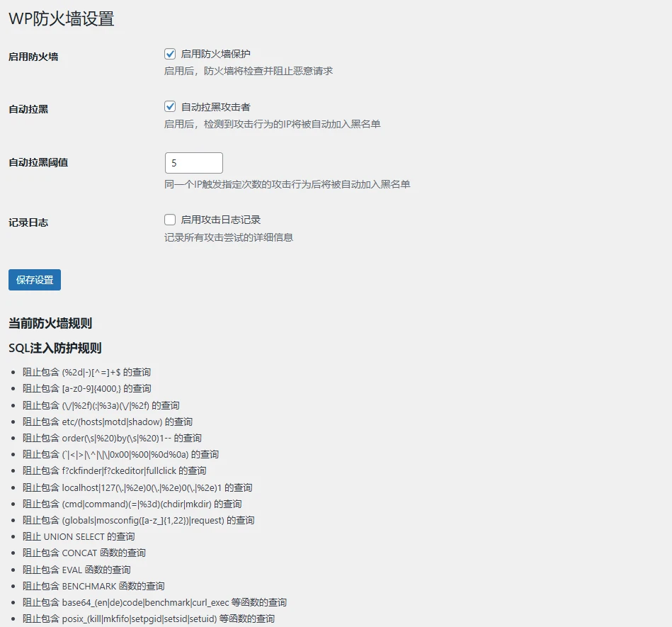
Task: Click the localhost|127 rule line
Action: pyautogui.click(x=137, y=487)
